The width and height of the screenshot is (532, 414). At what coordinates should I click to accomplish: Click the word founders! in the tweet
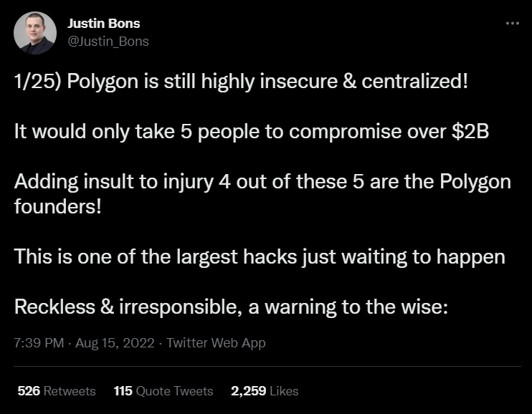click(57, 206)
